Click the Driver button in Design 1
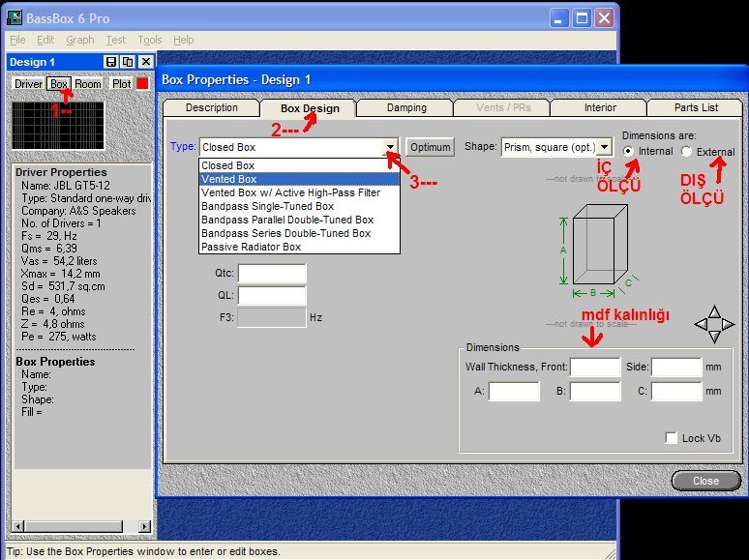 pyautogui.click(x=28, y=84)
